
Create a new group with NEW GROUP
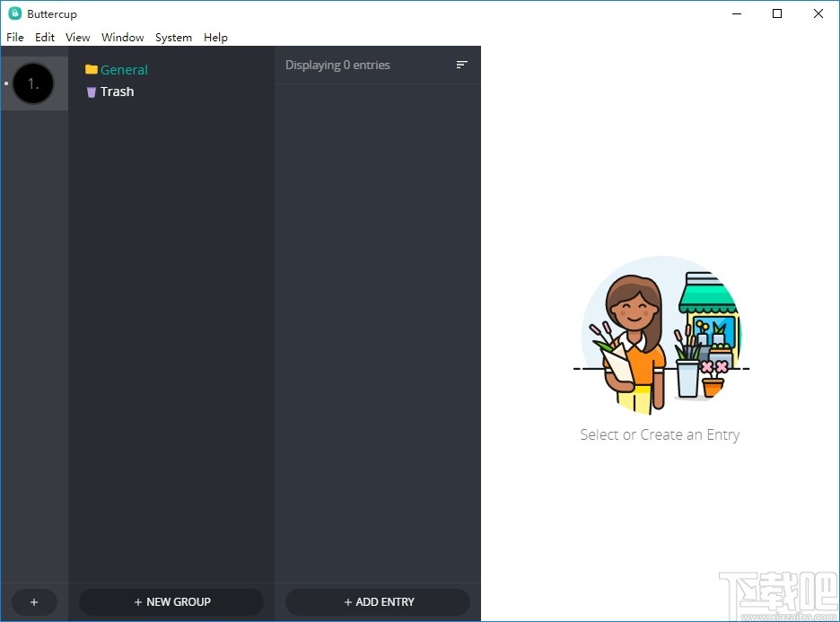171,602
